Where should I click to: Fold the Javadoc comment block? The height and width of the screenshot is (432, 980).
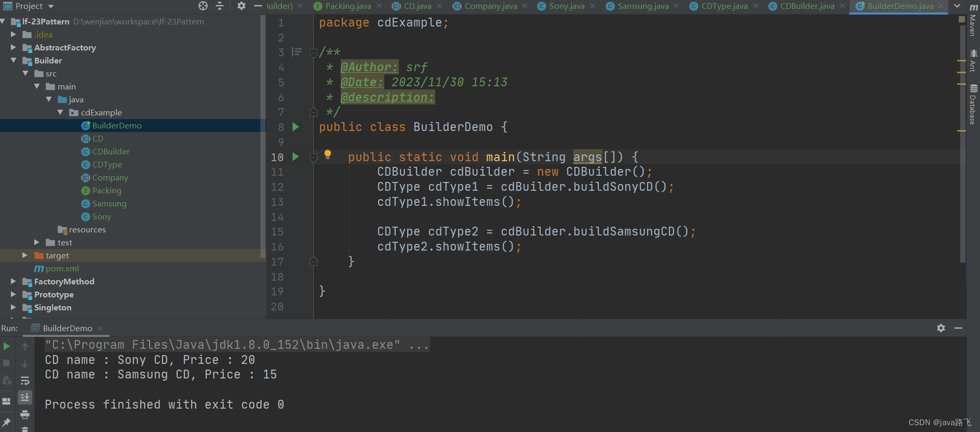(313, 53)
